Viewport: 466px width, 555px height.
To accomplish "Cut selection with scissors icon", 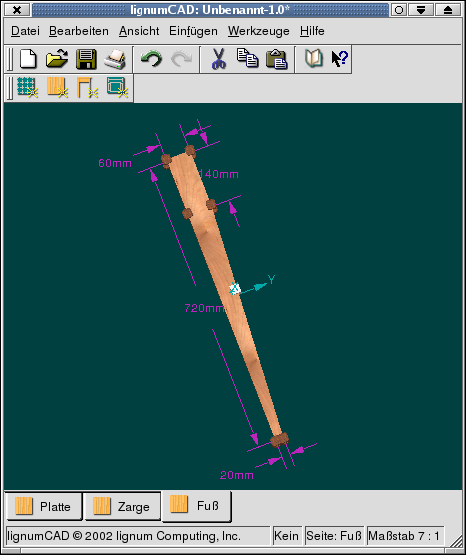I will pos(219,59).
